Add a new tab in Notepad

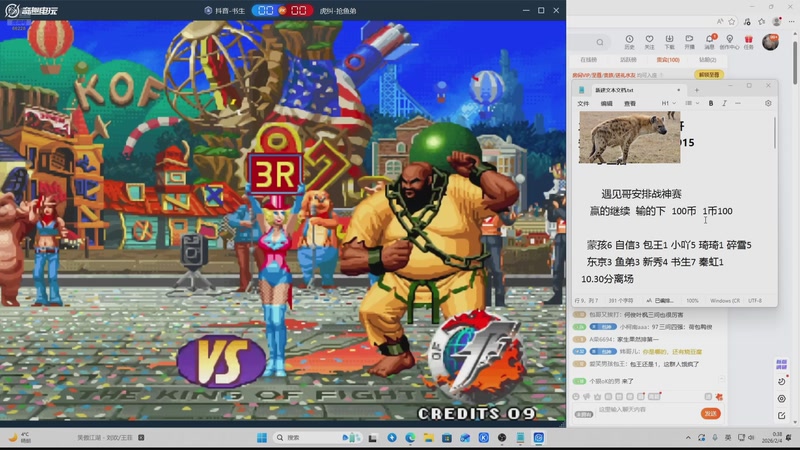click(696, 90)
